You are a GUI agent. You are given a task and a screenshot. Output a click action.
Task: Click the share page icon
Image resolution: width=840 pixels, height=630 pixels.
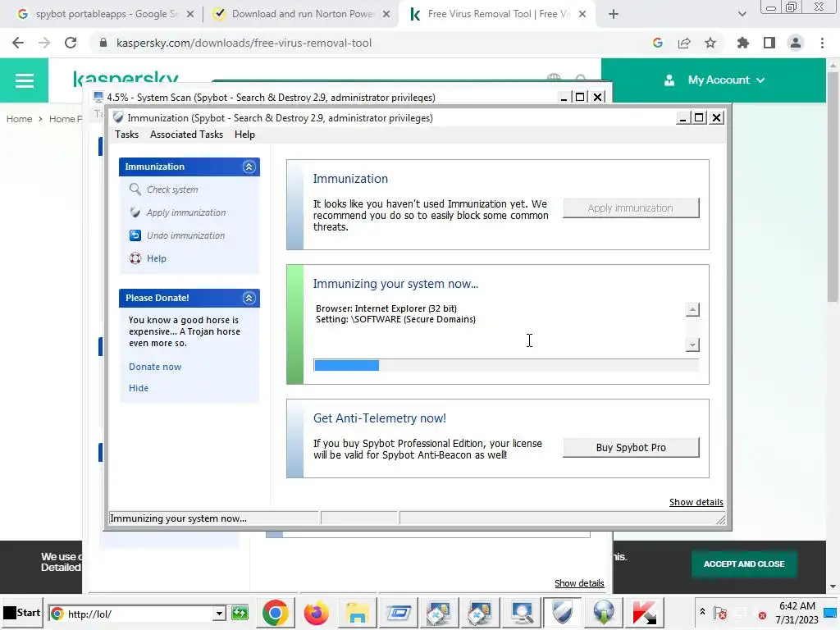[684, 43]
